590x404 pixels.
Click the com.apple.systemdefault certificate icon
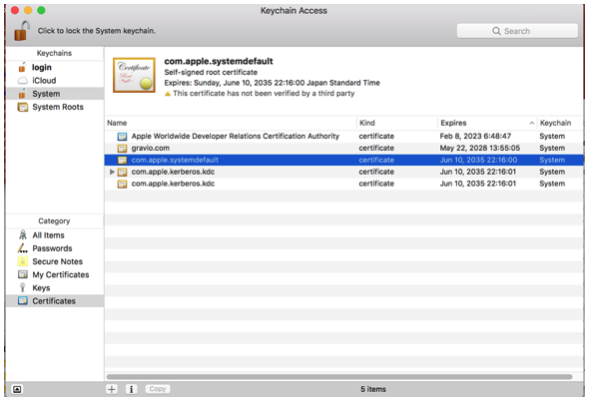click(x=122, y=160)
